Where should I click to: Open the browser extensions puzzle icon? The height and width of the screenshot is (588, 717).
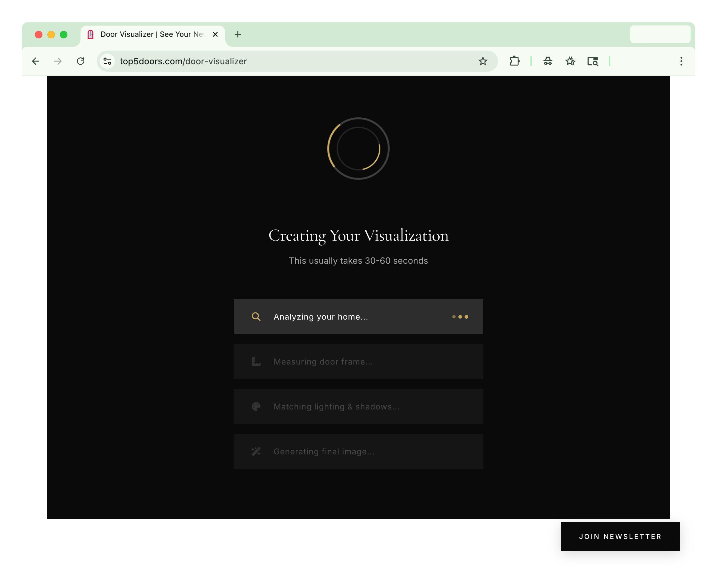(x=515, y=61)
